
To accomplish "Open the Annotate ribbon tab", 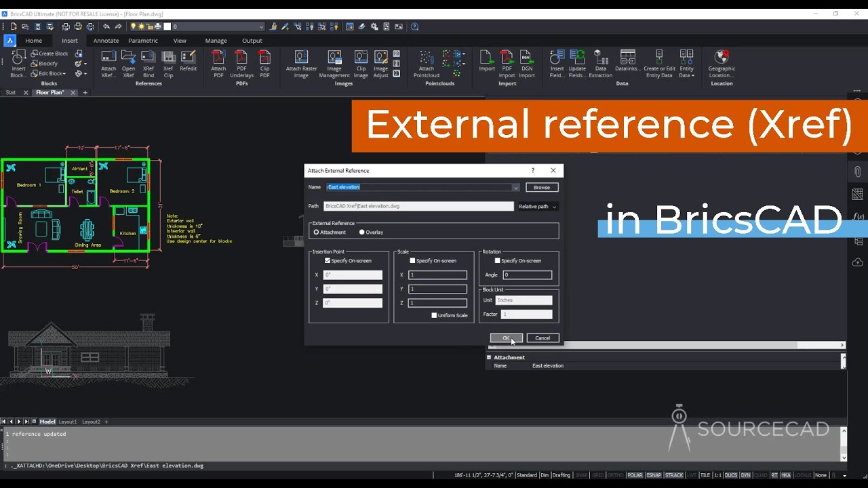I will click(106, 41).
